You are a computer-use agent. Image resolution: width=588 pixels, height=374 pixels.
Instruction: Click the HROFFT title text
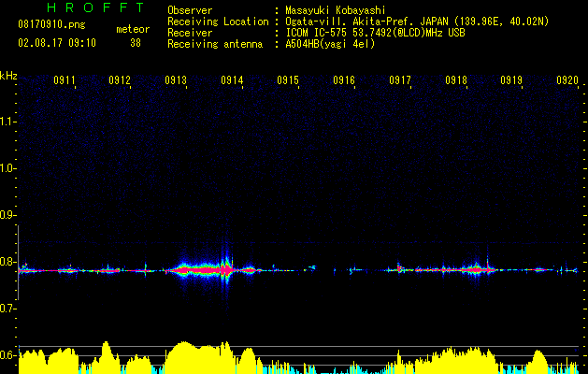pyautogui.click(x=95, y=7)
